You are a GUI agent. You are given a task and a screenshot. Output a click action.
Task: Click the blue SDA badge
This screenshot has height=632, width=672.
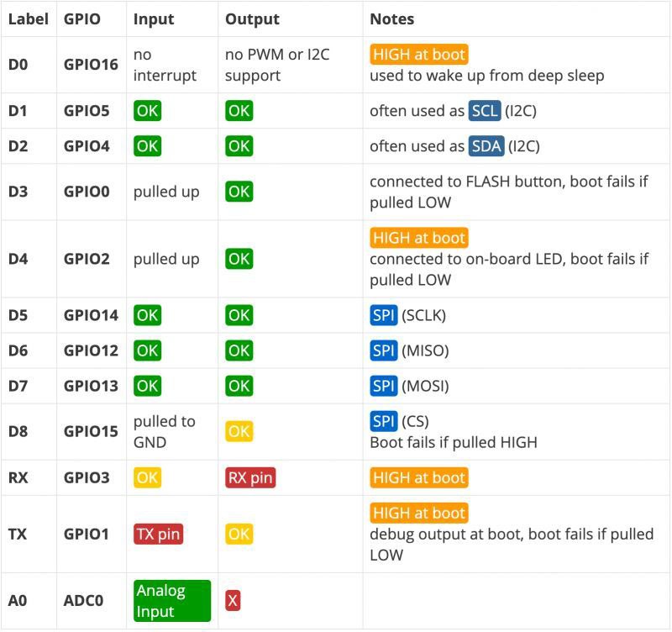coord(486,146)
